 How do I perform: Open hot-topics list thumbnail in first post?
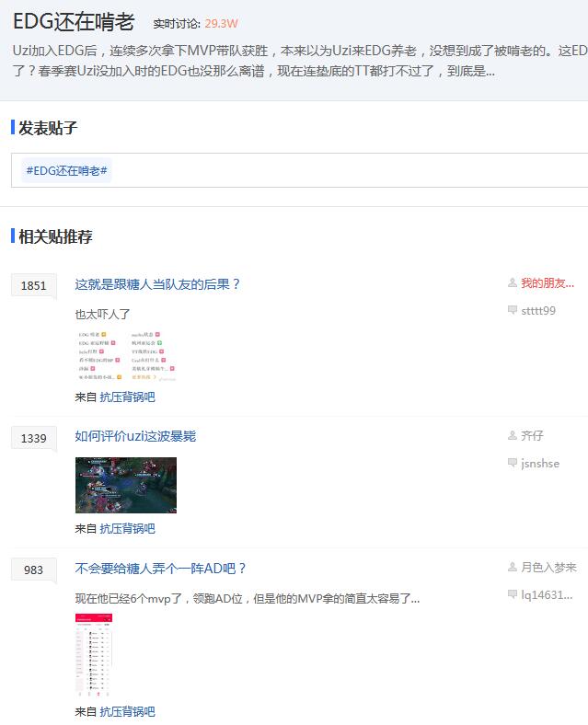(126, 356)
